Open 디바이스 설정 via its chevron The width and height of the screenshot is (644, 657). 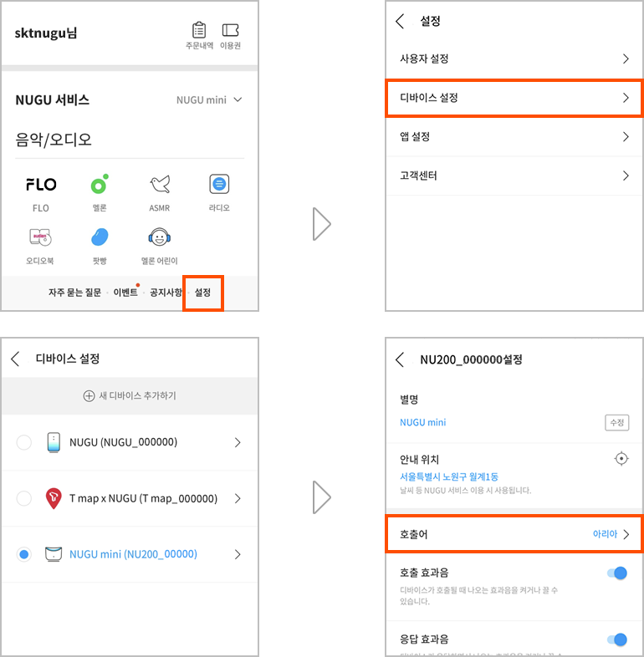tap(626, 98)
